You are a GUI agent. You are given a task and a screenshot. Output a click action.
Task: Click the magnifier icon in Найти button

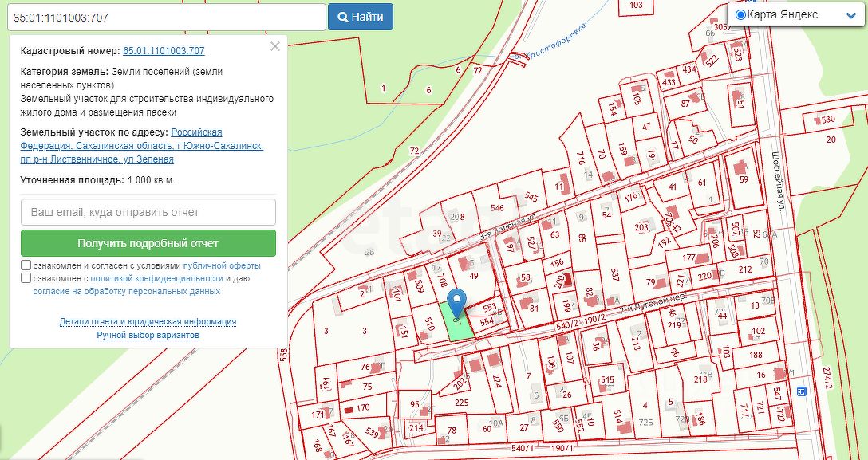coord(342,17)
